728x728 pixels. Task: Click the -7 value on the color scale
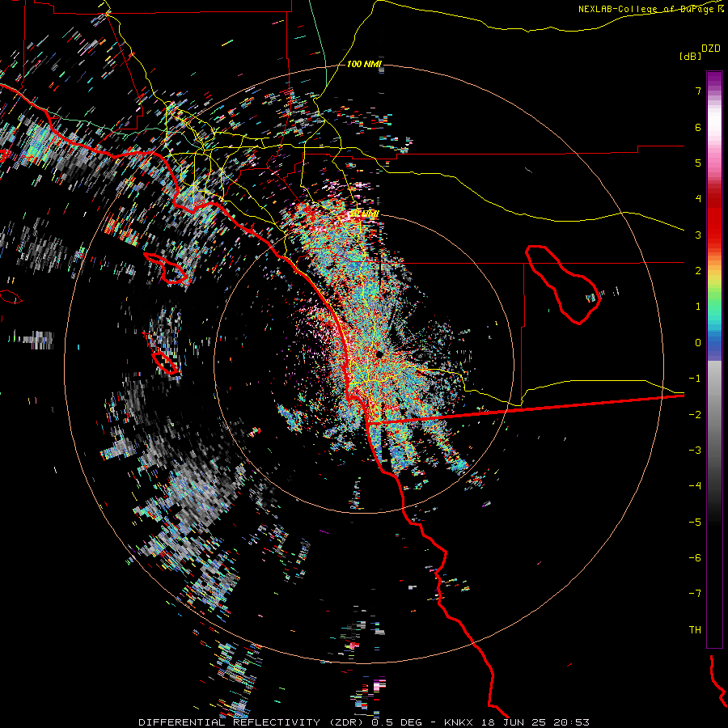pos(695,594)
